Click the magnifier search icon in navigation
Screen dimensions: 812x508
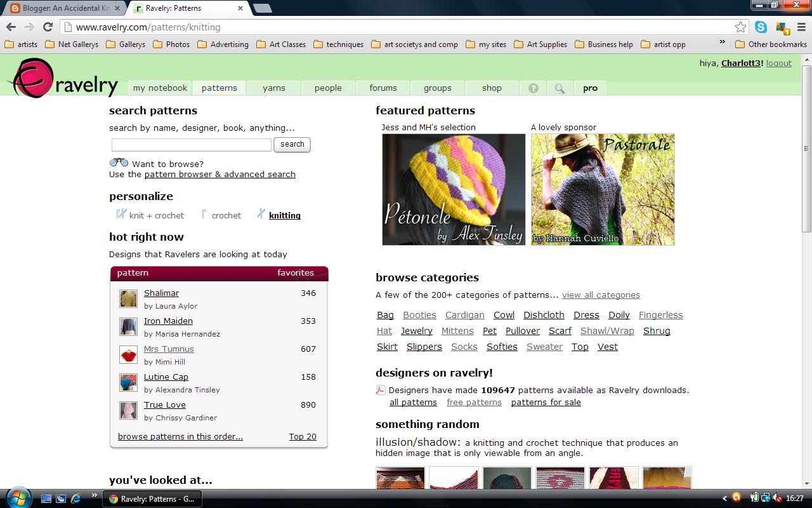click(560, 88)
